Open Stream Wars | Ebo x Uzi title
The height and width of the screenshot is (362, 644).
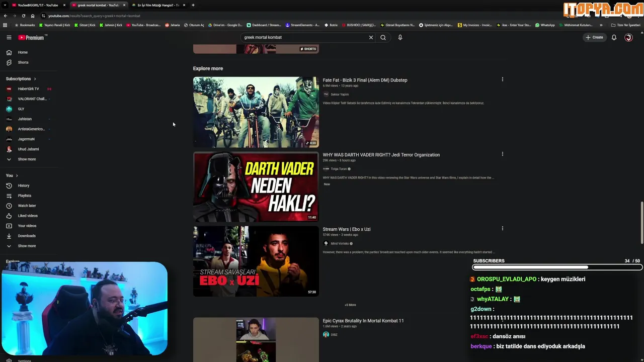tap(346, 229)
